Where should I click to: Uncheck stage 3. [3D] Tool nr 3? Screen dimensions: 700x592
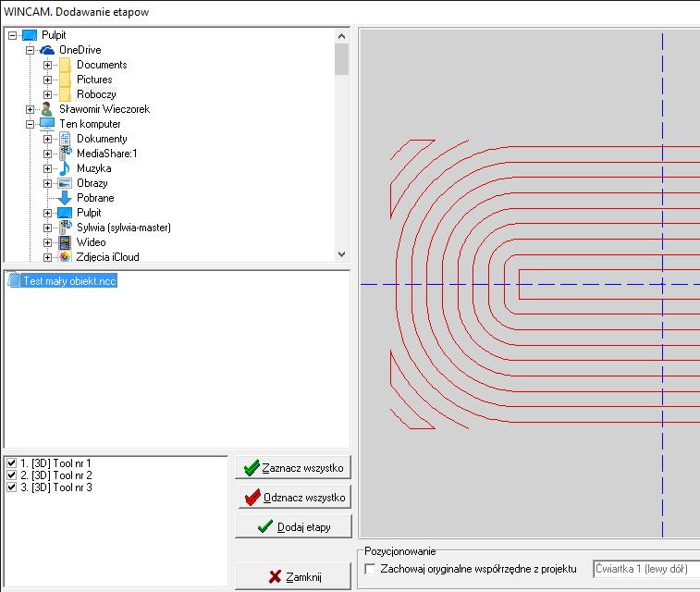pos(12,487)
